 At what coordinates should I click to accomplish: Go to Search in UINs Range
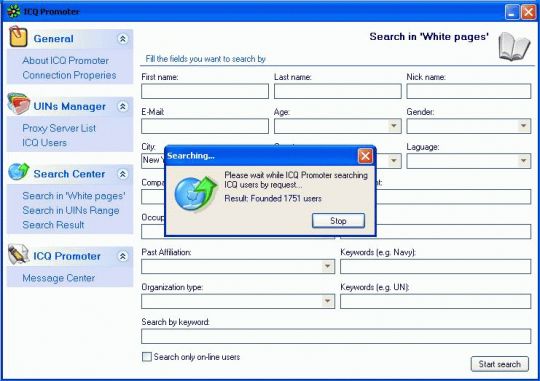(71, 210)
